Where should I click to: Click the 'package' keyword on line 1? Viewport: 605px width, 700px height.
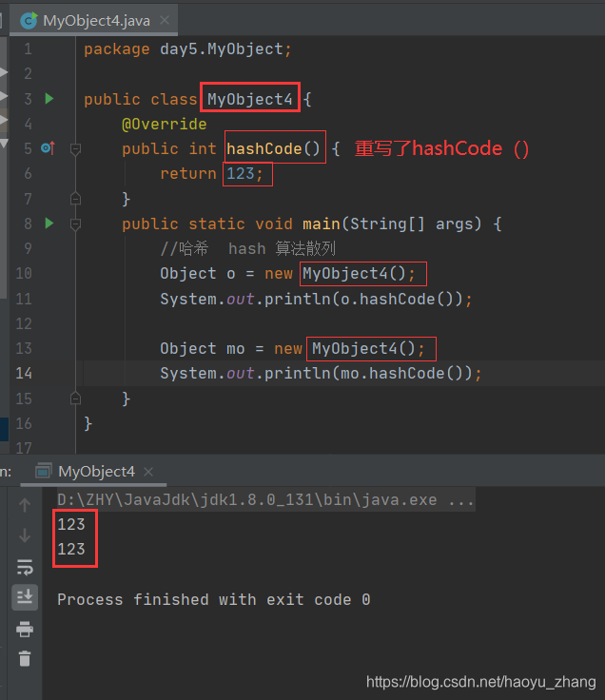coord(117,49)
